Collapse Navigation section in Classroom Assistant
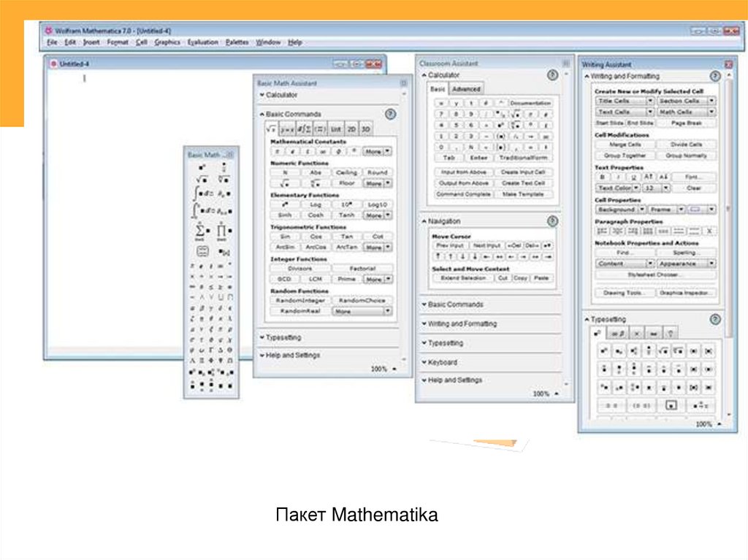 [x=441, y=221]
